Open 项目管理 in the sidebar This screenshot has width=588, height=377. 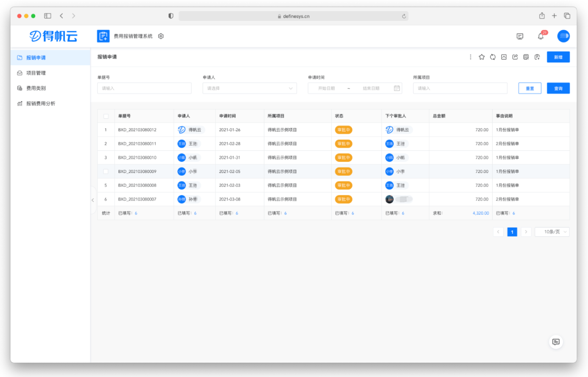click(36, 73)
